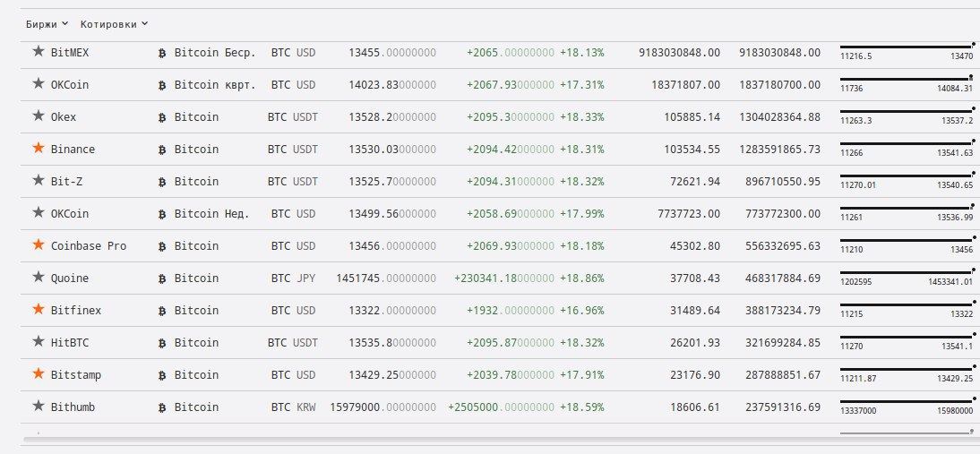Expand the Котировки dropdown menu
This screenshot has width=980, height=454.
click(114, 24)
